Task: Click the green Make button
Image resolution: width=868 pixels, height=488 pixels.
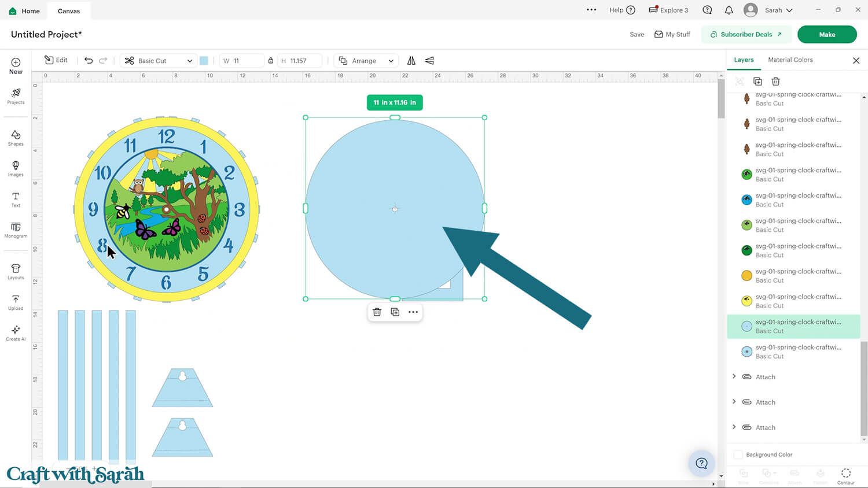Action: [826, 35]
